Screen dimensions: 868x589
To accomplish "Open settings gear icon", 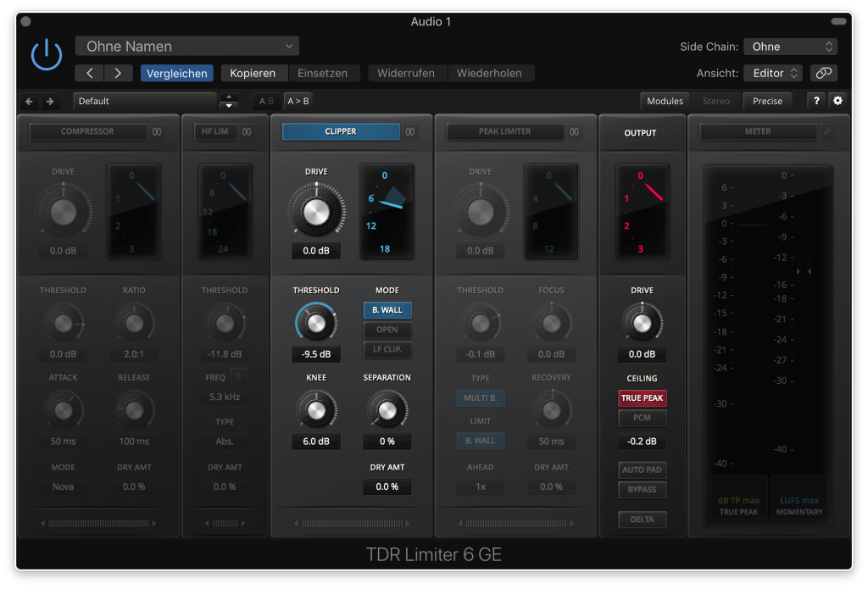I will coord(837,101).
